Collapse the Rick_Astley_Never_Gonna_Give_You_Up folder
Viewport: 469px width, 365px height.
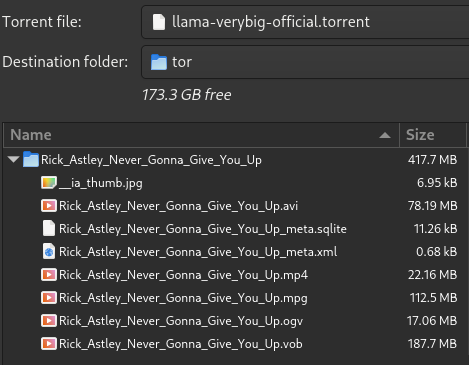13,159
